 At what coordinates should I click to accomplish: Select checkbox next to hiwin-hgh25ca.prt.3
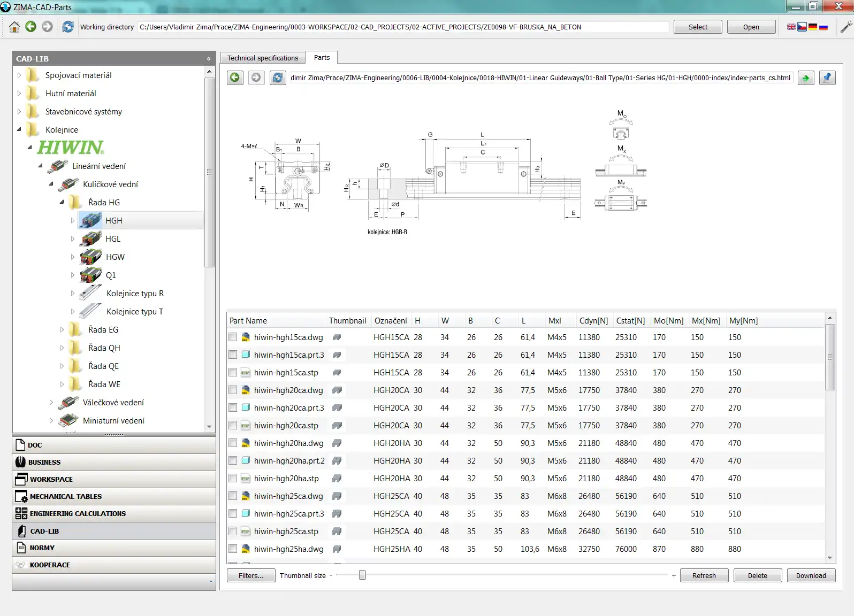click(233, 514)
